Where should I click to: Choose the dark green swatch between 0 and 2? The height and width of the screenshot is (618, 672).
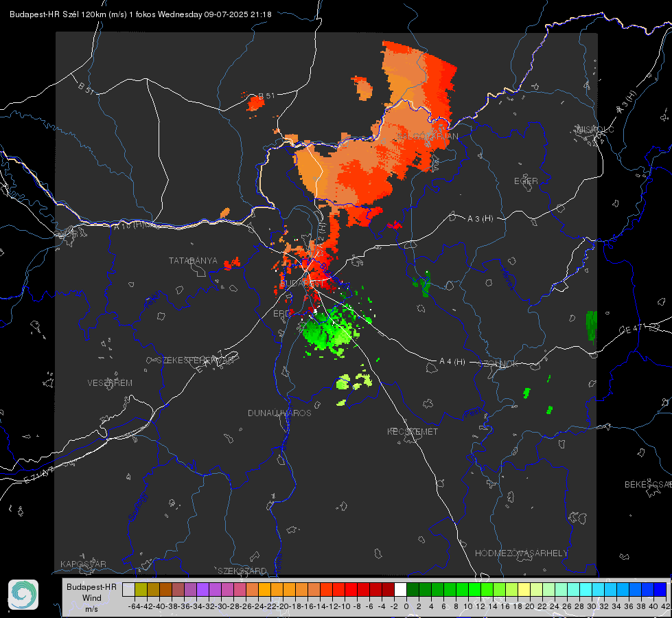click(x=413, y=589)
